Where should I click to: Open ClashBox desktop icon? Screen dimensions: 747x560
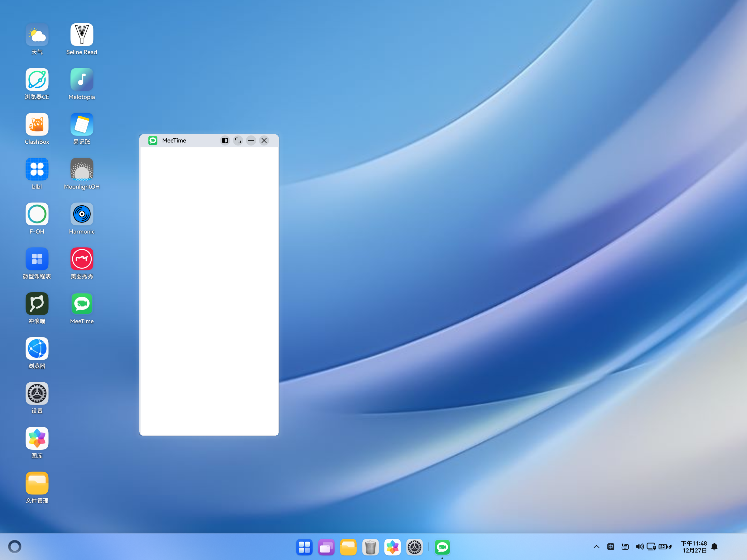pyautogui.click(x=37, y=125)
